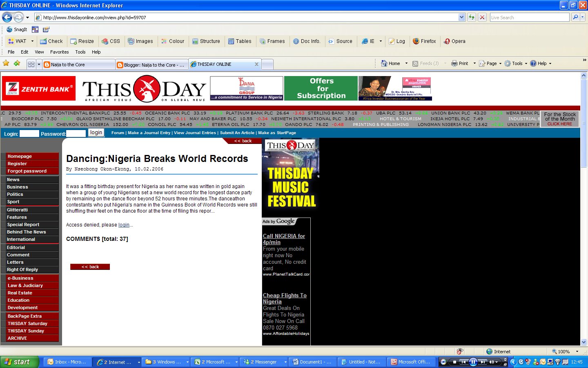588x368 pixels.
Task: Click the Doc Info. toolbar item
Action: pyautogui.click(x=307, y=41)
